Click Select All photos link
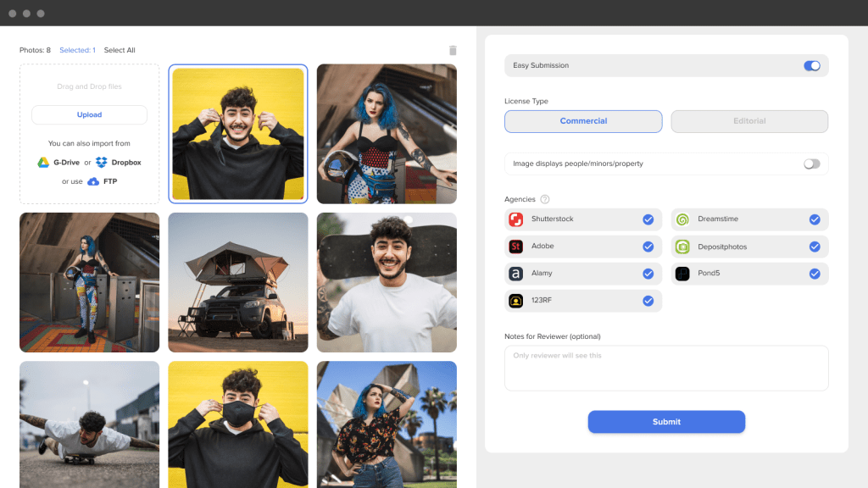Viewport: 868px width, 488px height. pos(120,51)
